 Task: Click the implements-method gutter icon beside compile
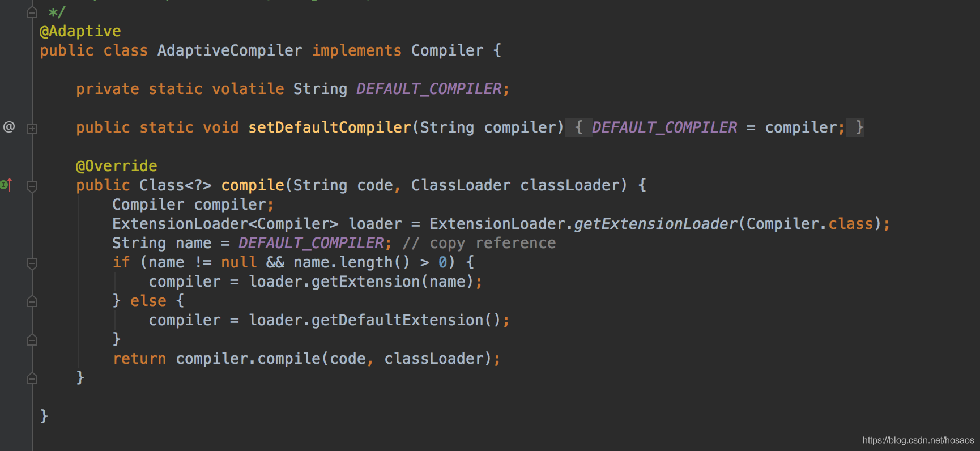coord(6,185)
